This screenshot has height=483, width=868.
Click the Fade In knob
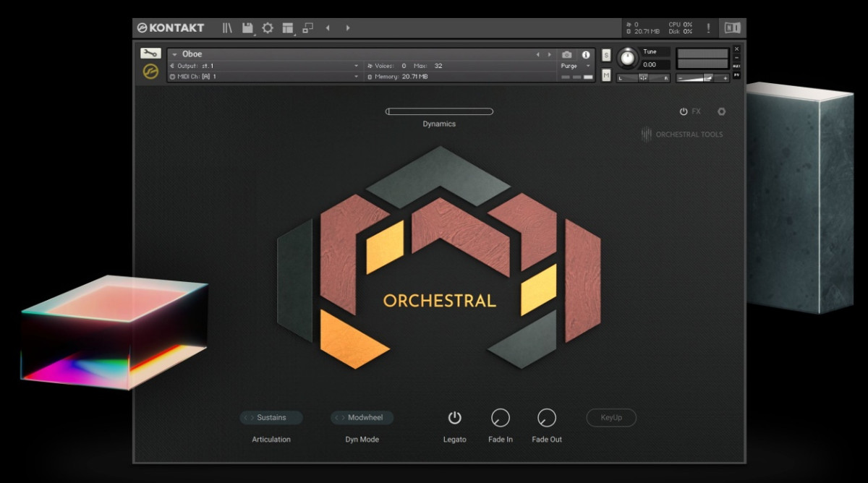click(501, 417)
